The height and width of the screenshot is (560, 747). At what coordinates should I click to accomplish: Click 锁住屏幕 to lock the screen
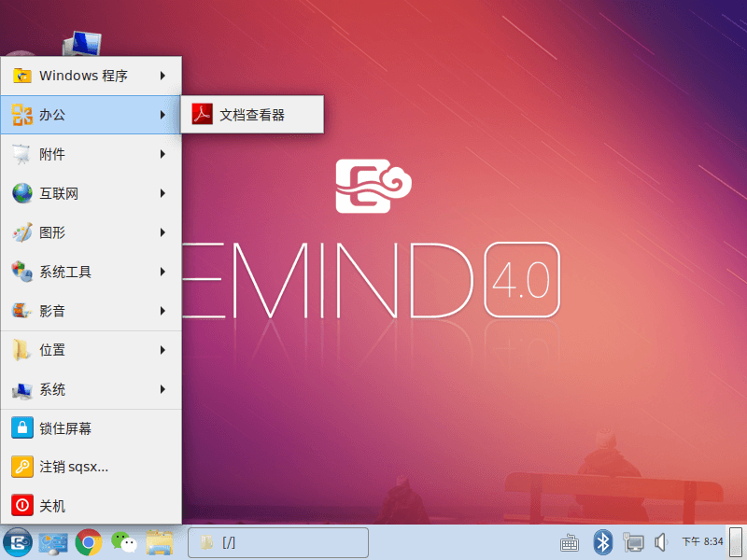point(91,428)
